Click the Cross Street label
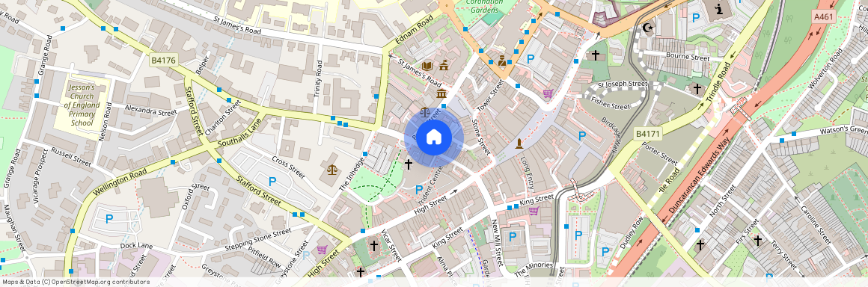 point(288,167)
